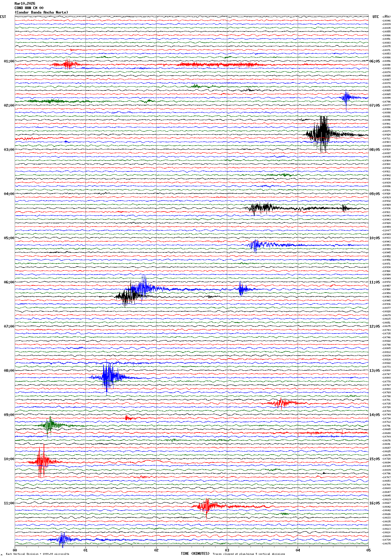Click the 06:00 CST time label
This screenshot has width=392, height=558.
9,282
